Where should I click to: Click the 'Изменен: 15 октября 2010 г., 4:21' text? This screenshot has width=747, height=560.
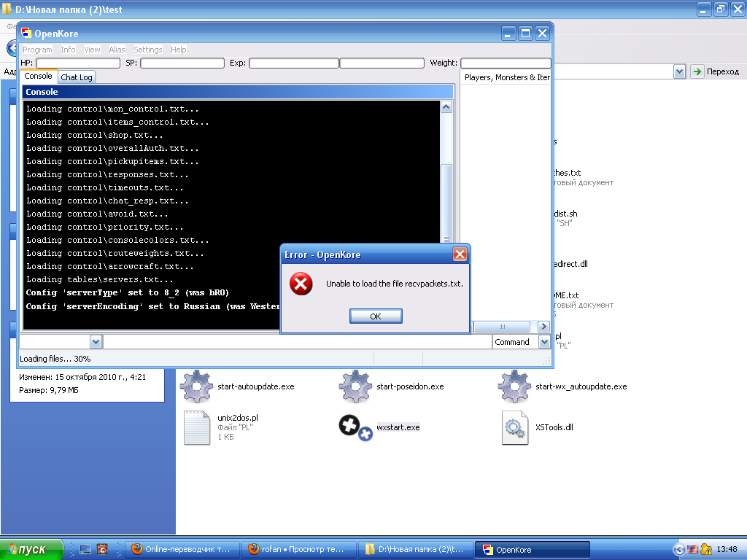[x=82, y=377]
